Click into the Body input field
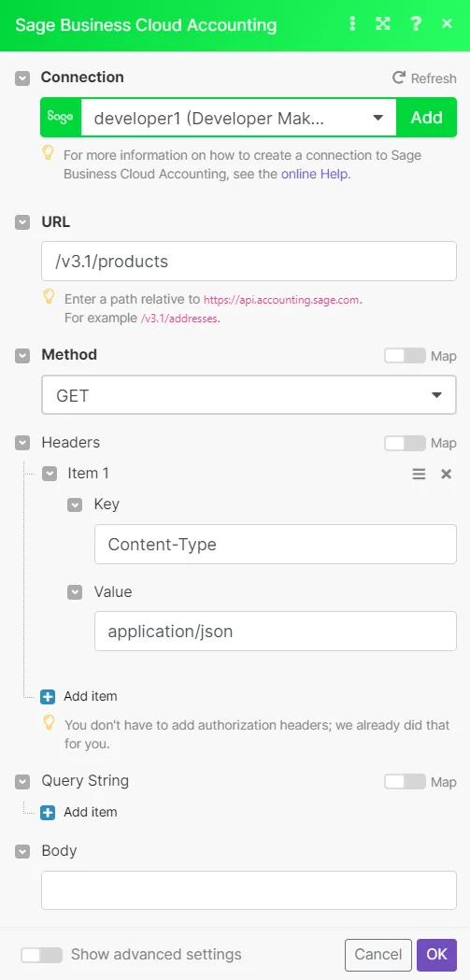The image size is (470, 980). [x=249, y=890]
